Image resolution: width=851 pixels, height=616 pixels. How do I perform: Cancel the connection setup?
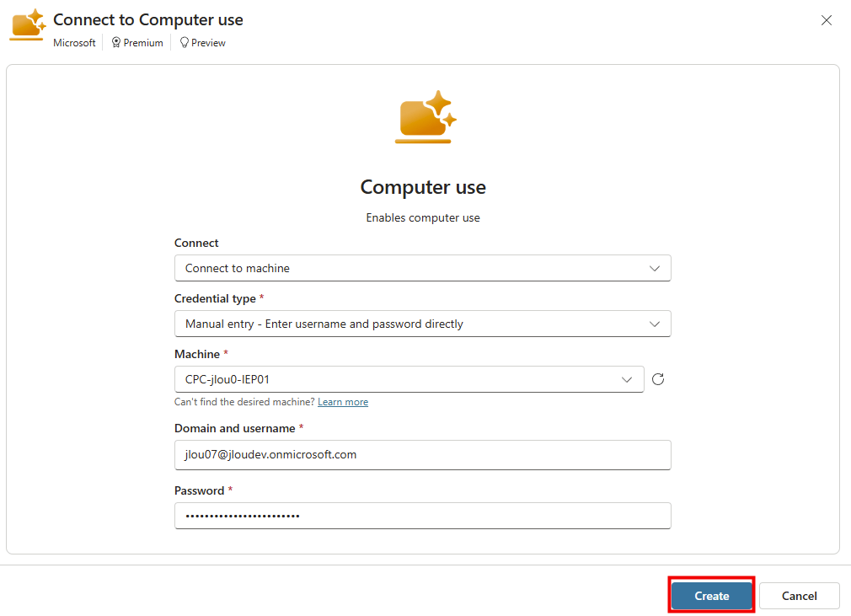[799, 596]
